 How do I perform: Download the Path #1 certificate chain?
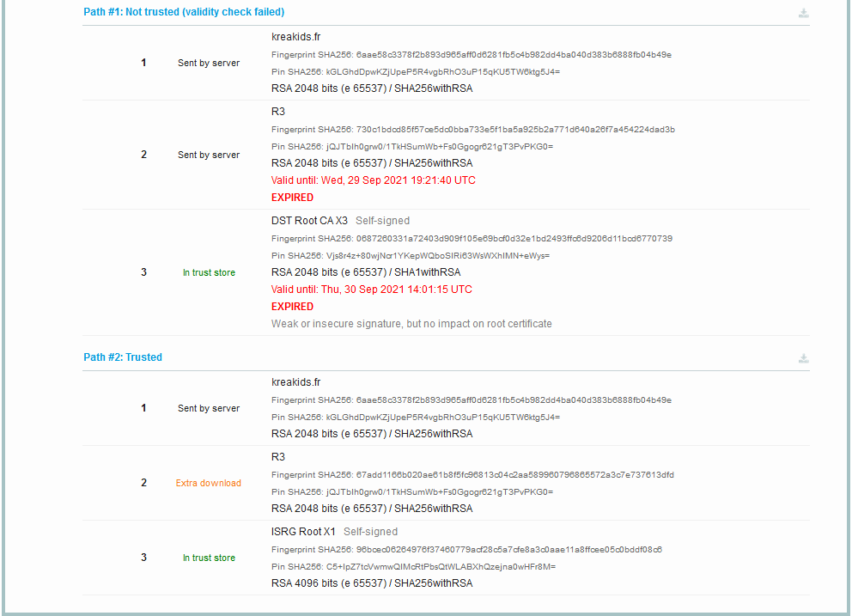[x=803, y=14]
